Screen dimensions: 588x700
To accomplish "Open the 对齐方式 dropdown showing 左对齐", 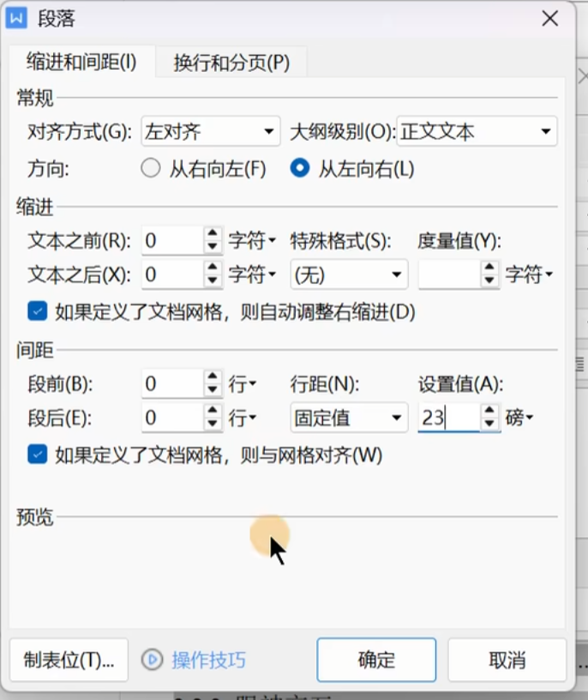I will [211, 131].
